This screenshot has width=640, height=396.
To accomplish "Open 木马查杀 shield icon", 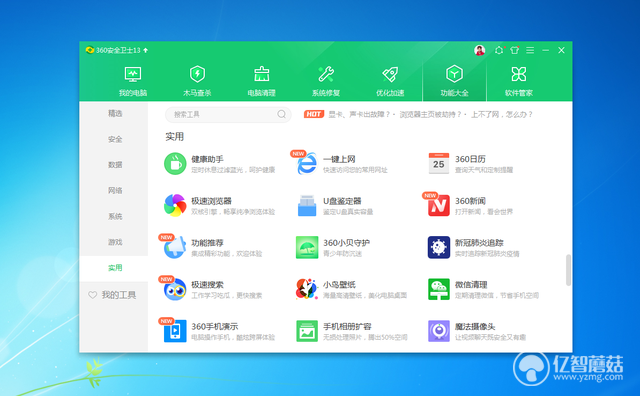I will click(197, 74).
